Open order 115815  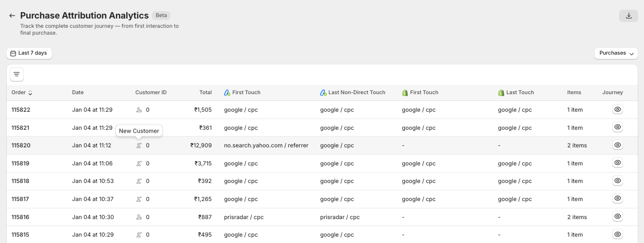20,235
